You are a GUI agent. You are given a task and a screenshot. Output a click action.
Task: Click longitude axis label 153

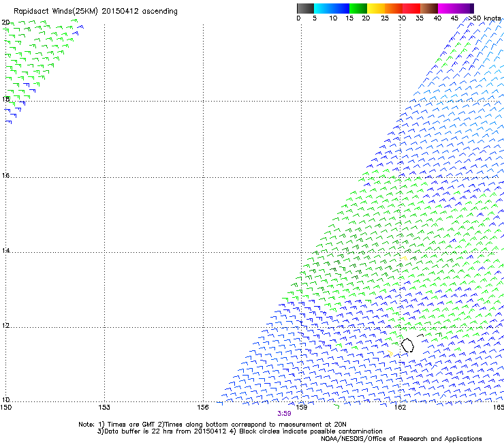pyautogui.click(x=104, y=408)
